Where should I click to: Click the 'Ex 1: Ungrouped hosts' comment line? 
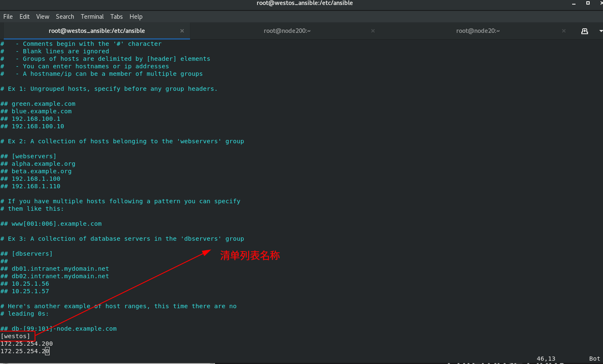click(109, 89)
